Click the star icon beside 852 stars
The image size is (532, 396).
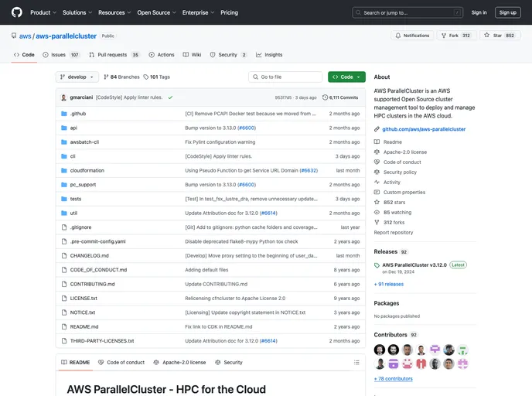pos(377,202)
